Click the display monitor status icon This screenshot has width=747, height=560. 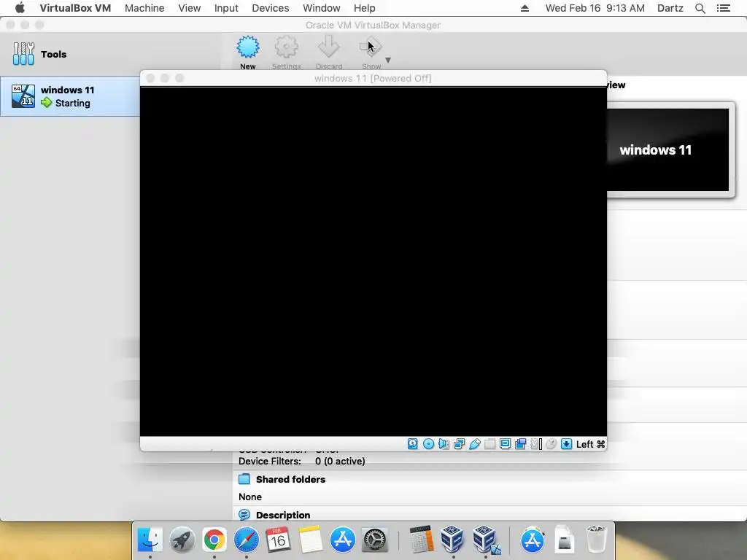click(505, 444)
